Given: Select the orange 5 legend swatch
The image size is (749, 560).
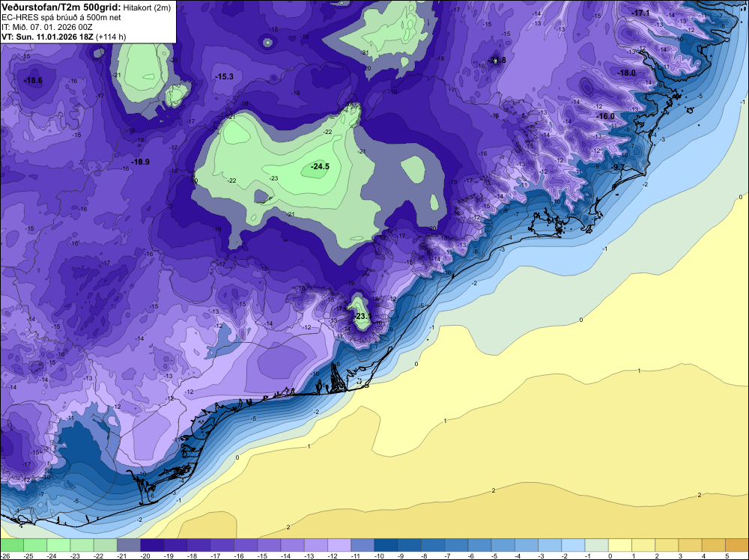Looking at the screenshot, I should 737,545.
